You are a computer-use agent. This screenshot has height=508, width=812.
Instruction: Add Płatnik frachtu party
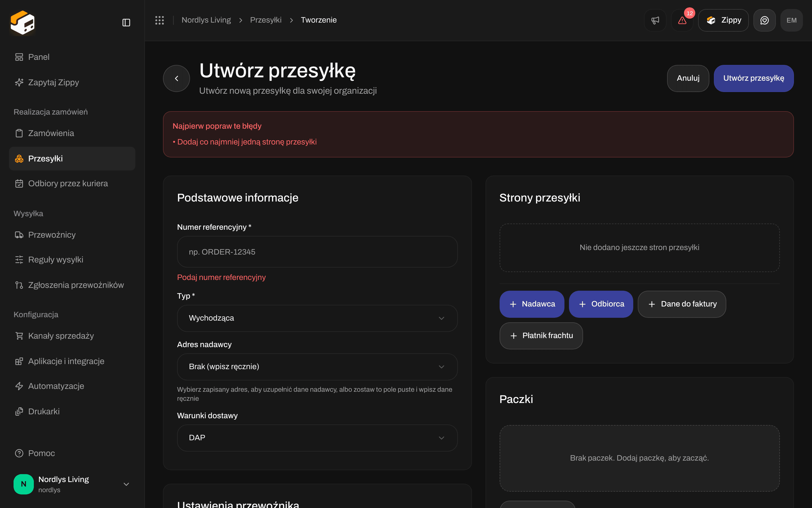(x=541, y=336)
